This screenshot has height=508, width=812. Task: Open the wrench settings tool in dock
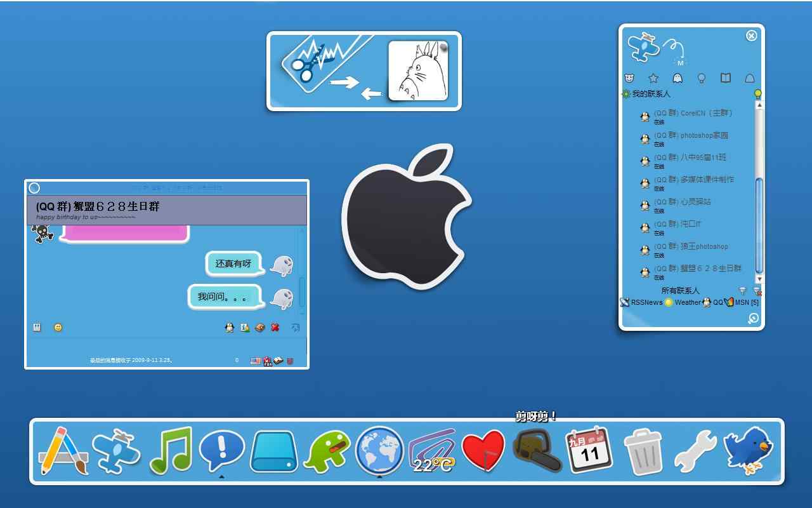(695, 451)
